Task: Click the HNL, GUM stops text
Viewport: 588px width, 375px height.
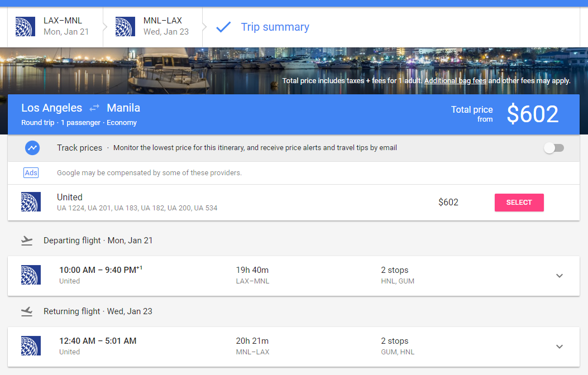Action: [398, 281]
